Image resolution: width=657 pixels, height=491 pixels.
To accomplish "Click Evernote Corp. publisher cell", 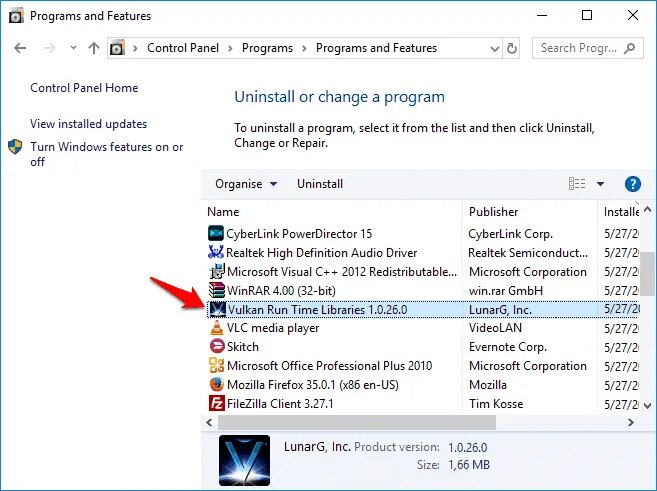I will pyautogui.click(x=508, y=346).
